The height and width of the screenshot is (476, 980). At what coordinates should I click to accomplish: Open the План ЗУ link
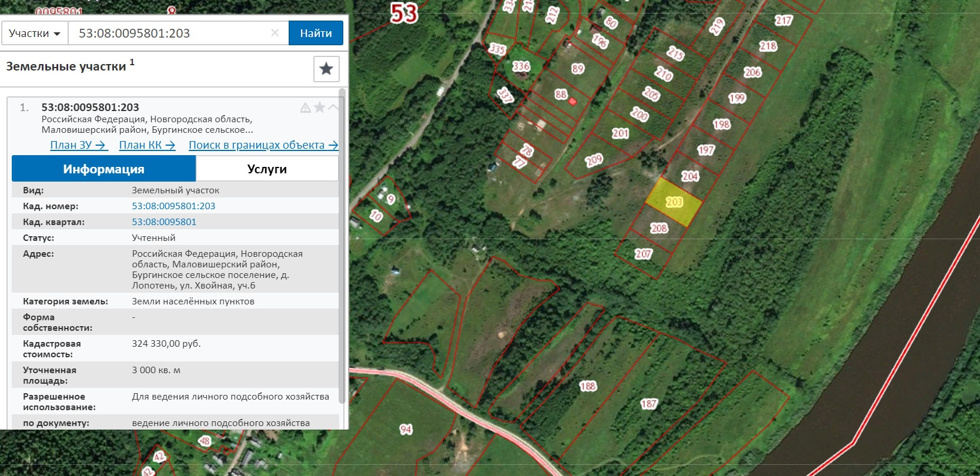pos(78,145)
